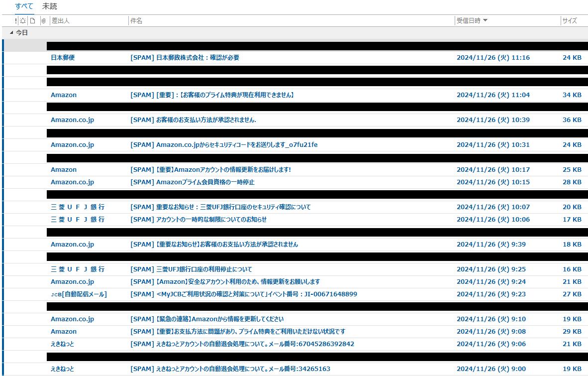Open お客様のお支払い方法が承認されません. email
The height and width of the screenshot is (376, 588).
pyautogui.click(x=193, y=120)
